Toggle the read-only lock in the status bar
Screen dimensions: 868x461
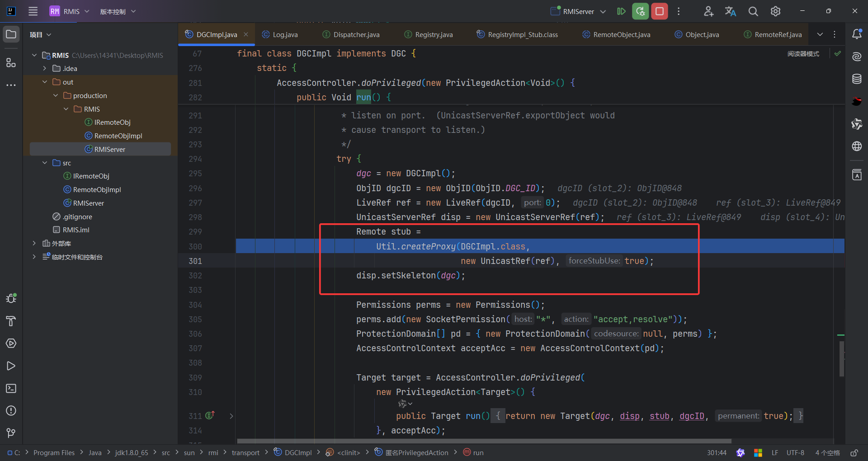click(x=854, y=452)
